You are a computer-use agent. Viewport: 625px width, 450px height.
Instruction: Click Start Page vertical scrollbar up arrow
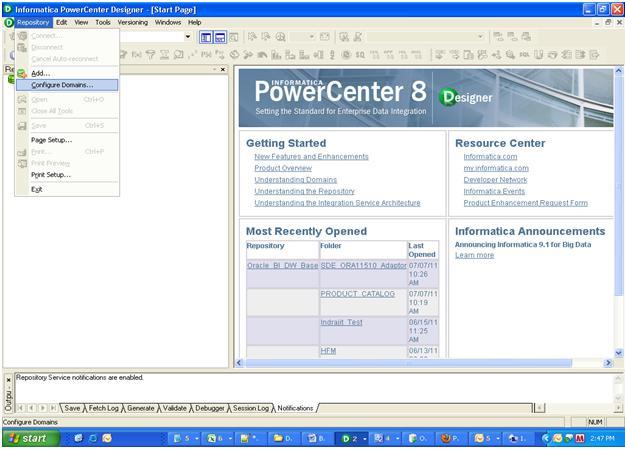[x=618, y=71]
